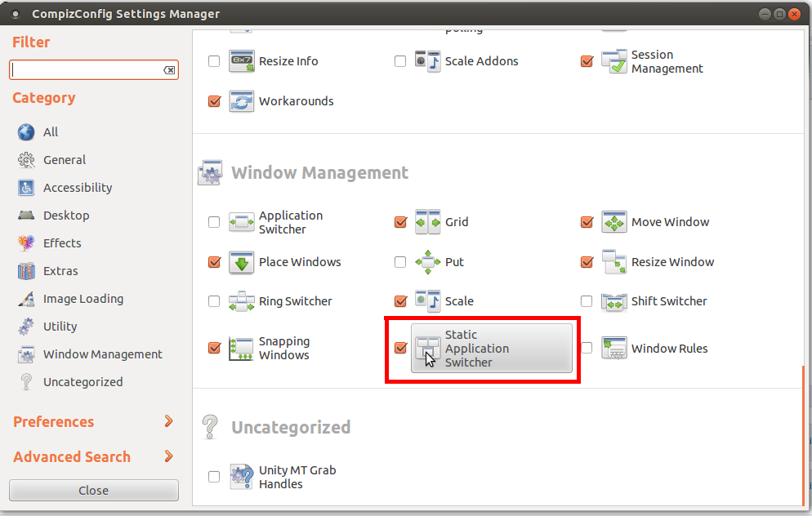Screen dimensions: 812x516
Task: Uncheck the Snapping Windows checkbox
Action: coord(214,348)
